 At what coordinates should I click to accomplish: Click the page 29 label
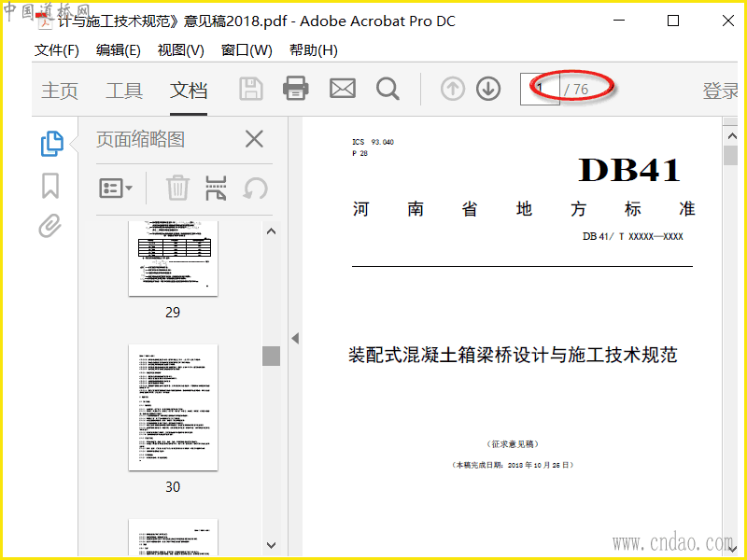pyautogui.click(x=173, y=313)
